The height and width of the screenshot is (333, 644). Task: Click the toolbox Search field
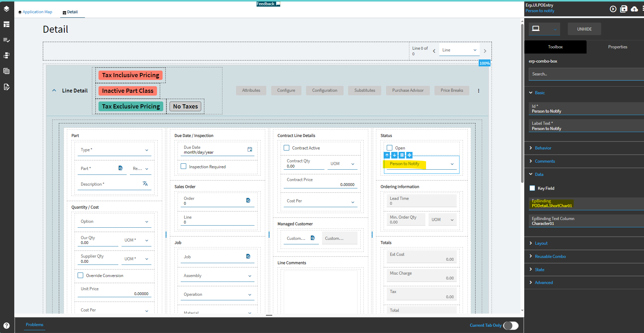coord(586,74)
